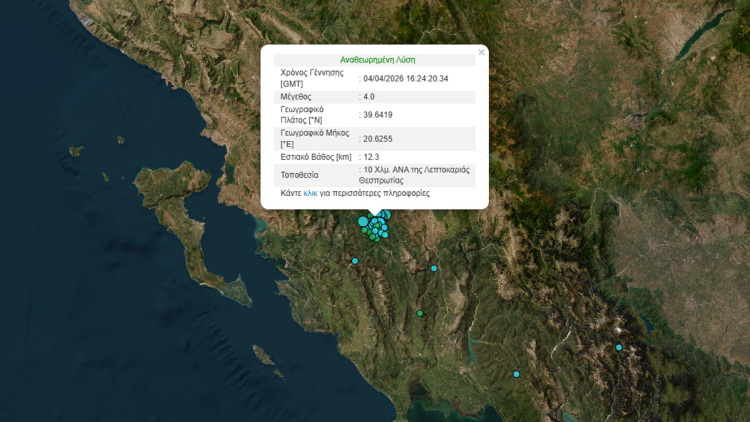Select the largest cyan marker in the cluster

pos(363,221)
